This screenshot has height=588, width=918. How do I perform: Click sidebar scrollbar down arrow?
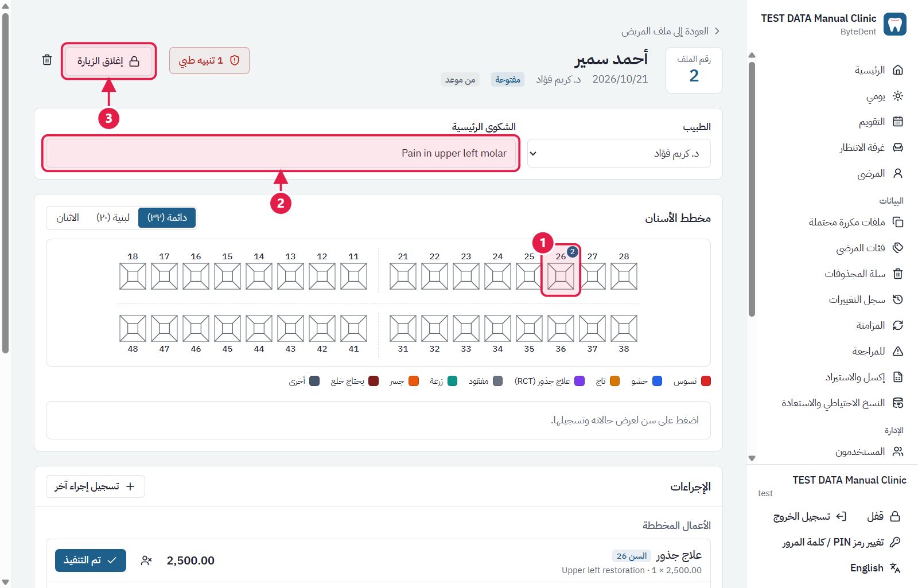point(752,458)
